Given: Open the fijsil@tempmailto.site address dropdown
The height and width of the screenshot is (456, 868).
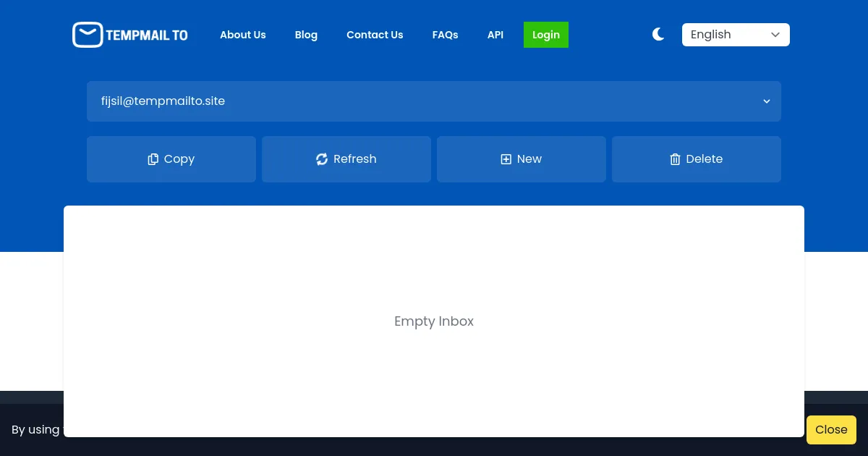Looking at the screenshot, I should (x=434, y=101).
